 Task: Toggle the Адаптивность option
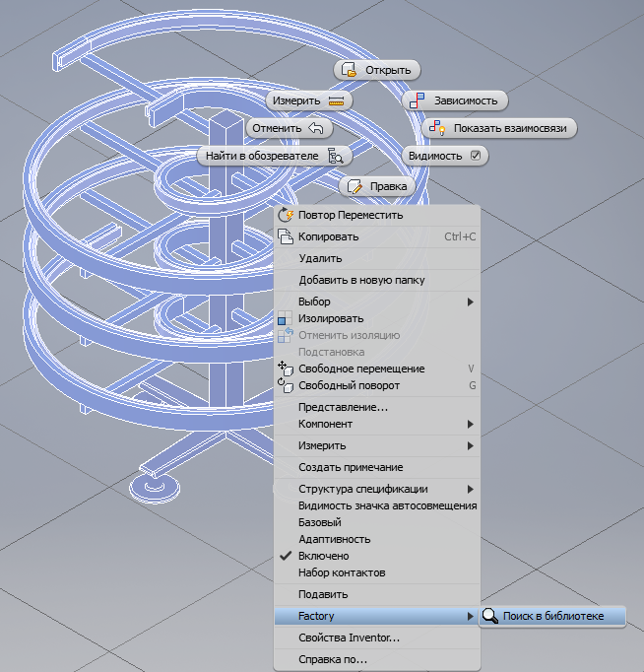coord(377,539)
